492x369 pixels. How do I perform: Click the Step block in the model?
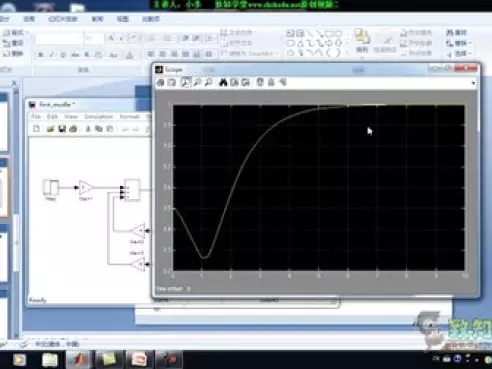coord(51,187)
